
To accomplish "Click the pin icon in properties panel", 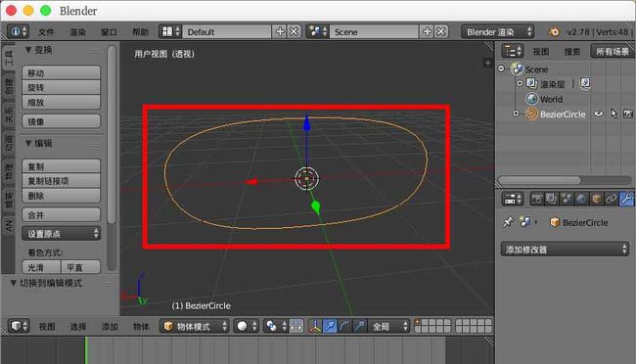I will tap(508, 222).
